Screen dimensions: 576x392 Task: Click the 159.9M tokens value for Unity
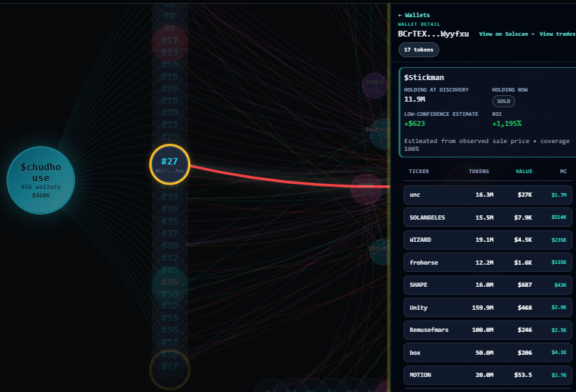pos(482,308)
